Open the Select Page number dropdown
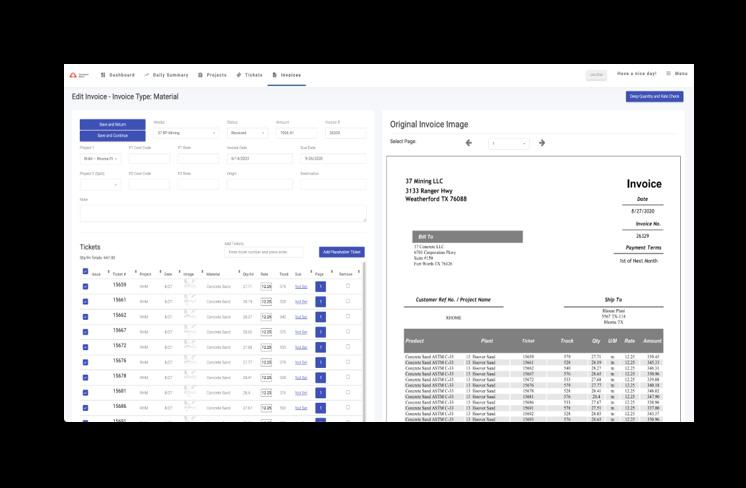The width and height of the screenshot is (746, 488). click(509, 143)
